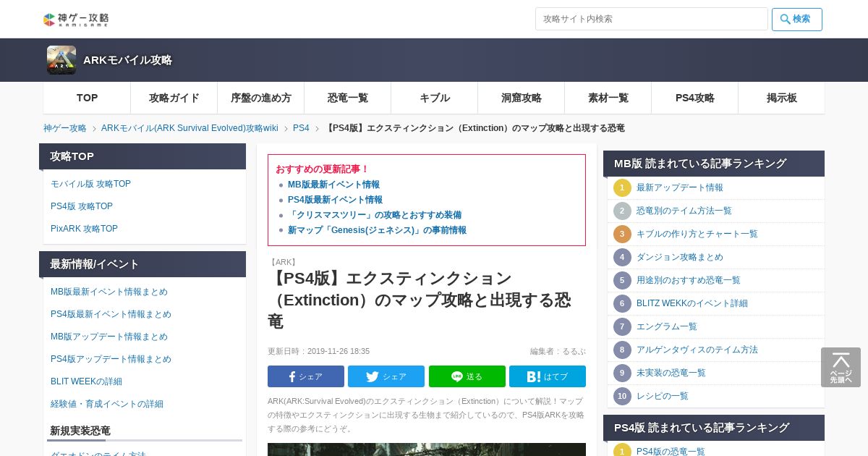Open the TOP navigation tab
Screen dimensions: 868x456
click(x=87, y=98)
